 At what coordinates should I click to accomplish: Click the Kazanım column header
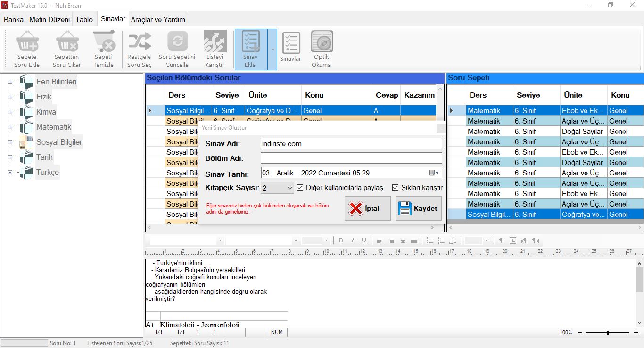[419, 95]
